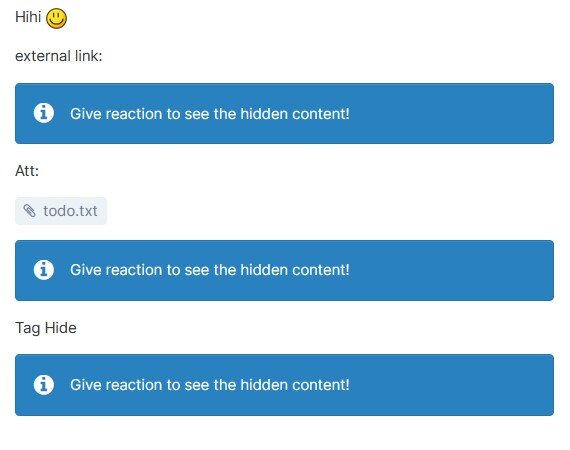
Task: Click word "see" in banner below todo.txt
Action: (197, 270)
